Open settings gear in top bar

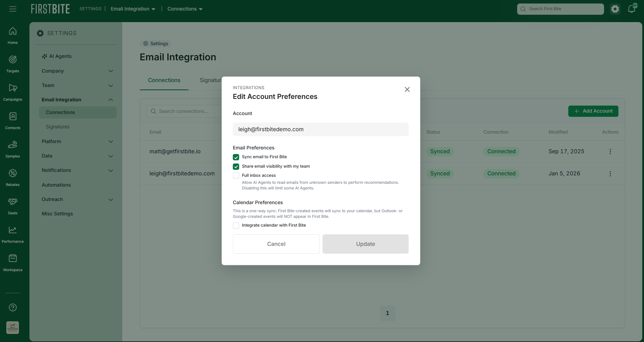(615, 9)
